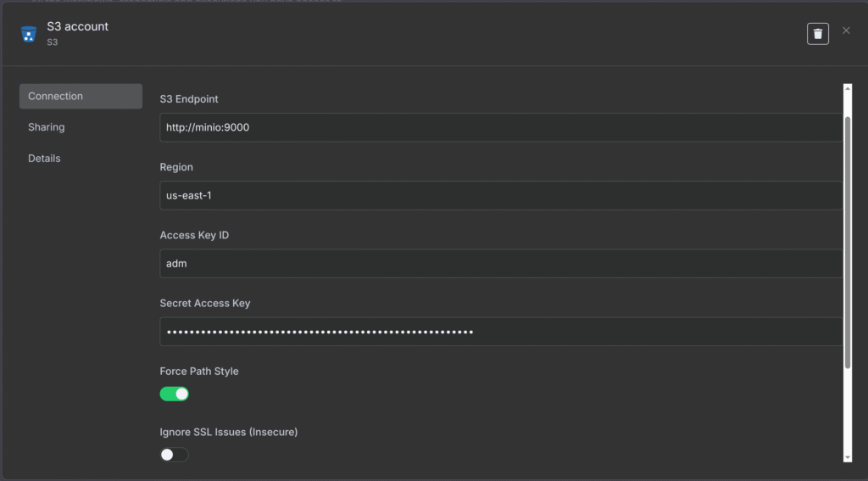Click the scrollbar up arrow
Screen dimensions: 868x481
(x=847, y=88)
